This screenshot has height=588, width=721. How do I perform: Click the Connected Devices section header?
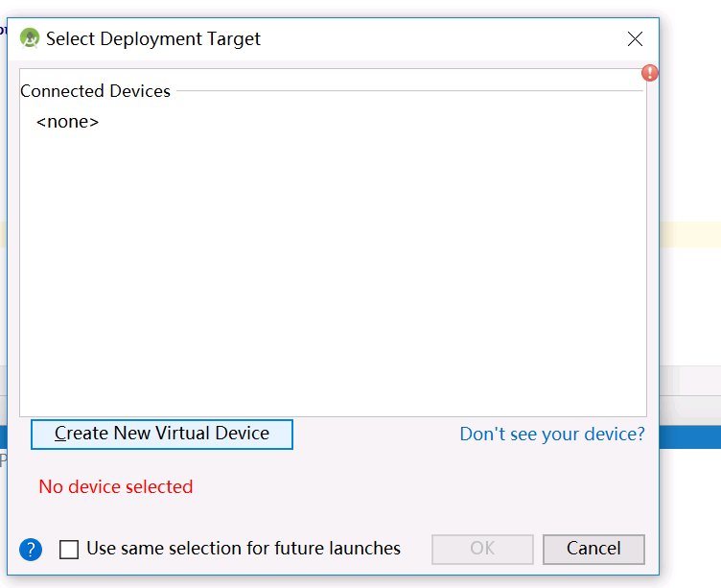tap(95, 91)
